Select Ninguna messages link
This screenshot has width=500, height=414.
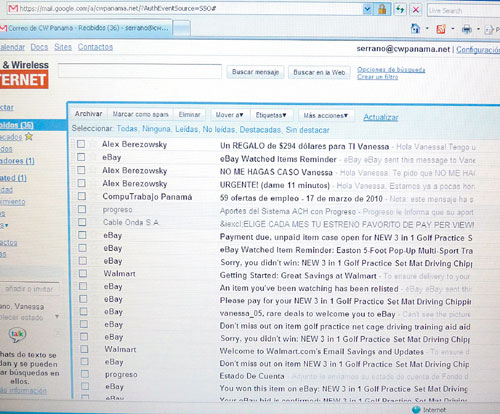pos(156,129)
